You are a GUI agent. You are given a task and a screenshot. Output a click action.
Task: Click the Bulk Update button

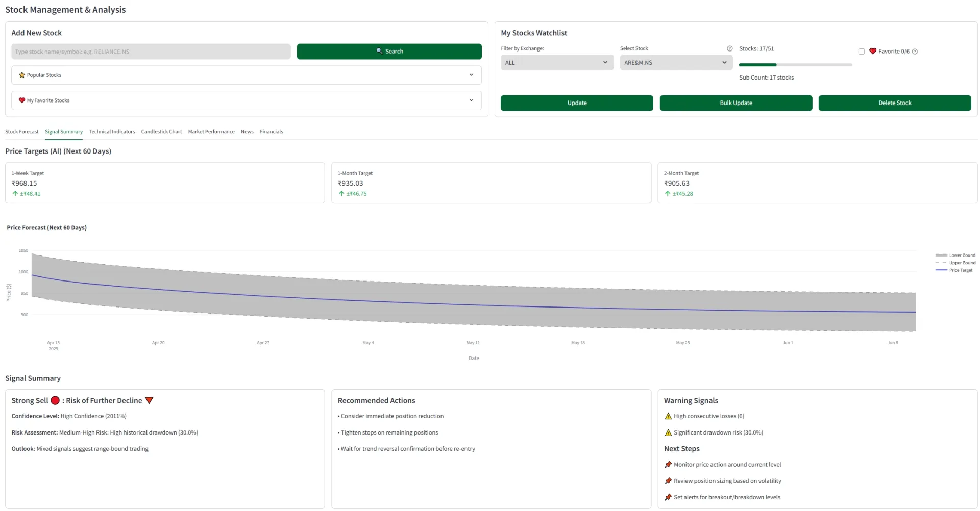click(736, 103)
